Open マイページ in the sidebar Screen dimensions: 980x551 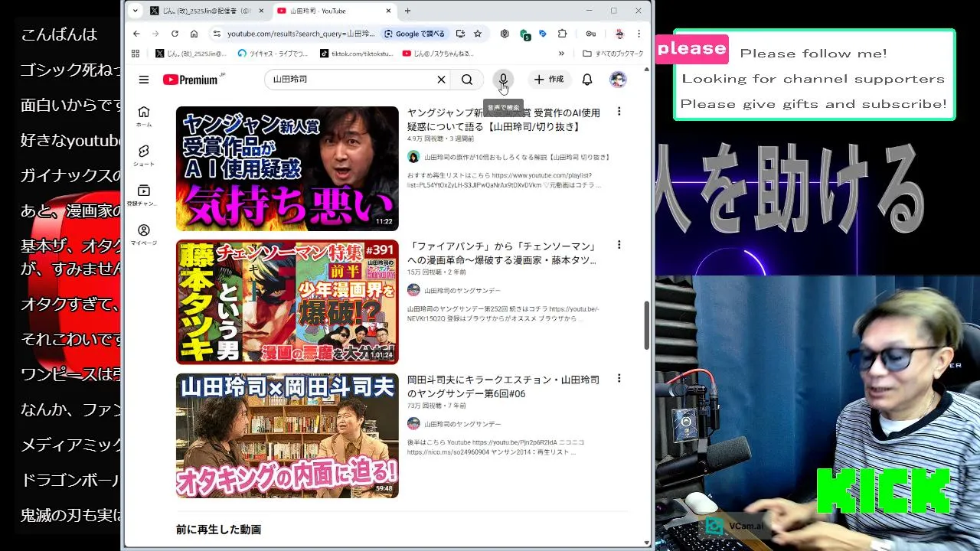coord(144,235)
